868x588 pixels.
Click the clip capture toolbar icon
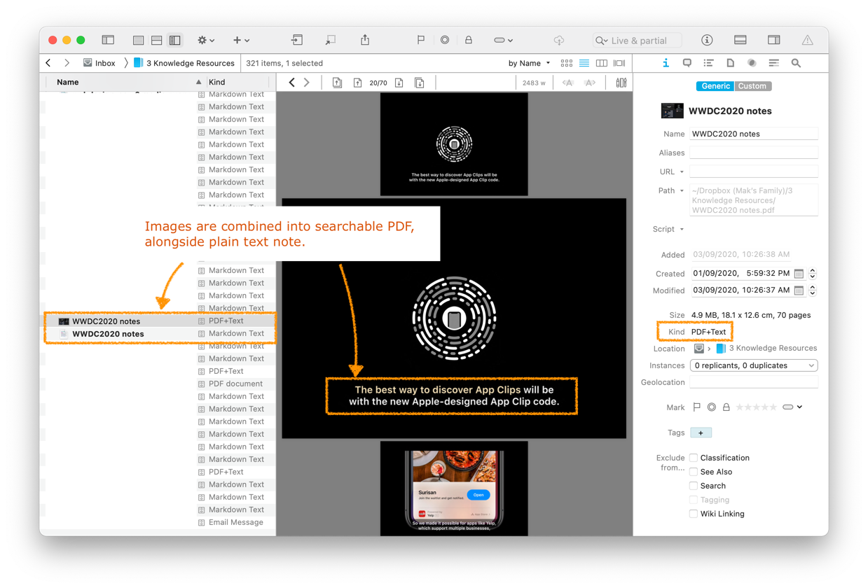[x=330, y=40]
